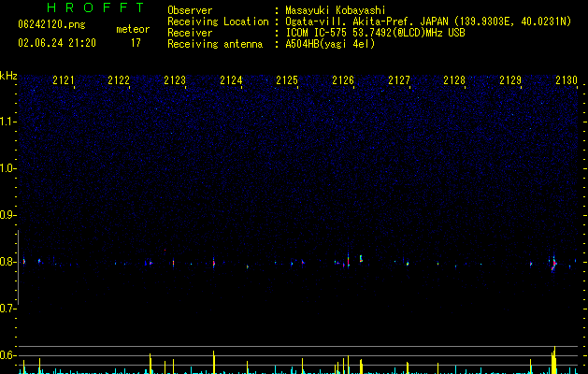
Task: Click observer name Masayuki Kobayashi
Action: (x=336, y=10)
